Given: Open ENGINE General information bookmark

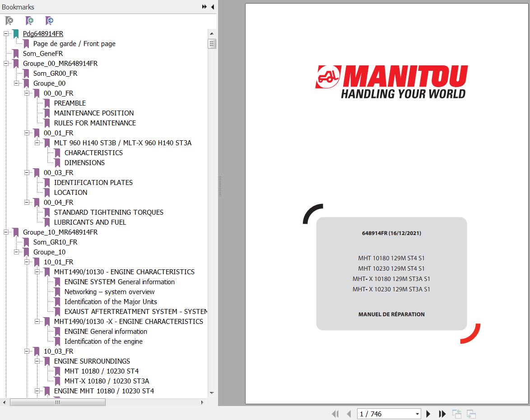Looking at the screenshot, I should coord(106,332).
